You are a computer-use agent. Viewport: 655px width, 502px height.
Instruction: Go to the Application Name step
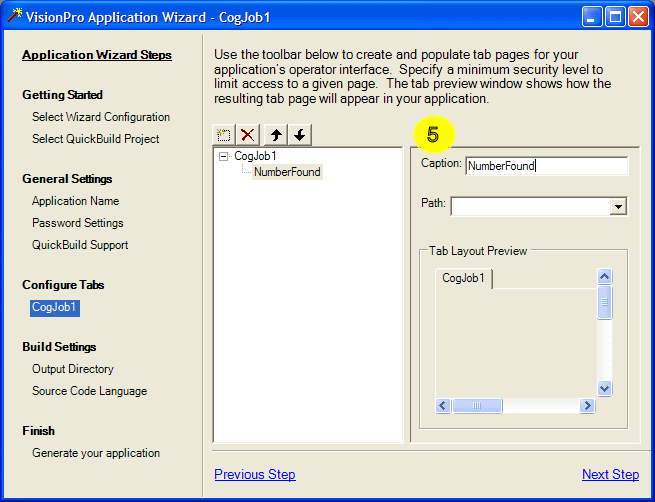click(75, 201)
